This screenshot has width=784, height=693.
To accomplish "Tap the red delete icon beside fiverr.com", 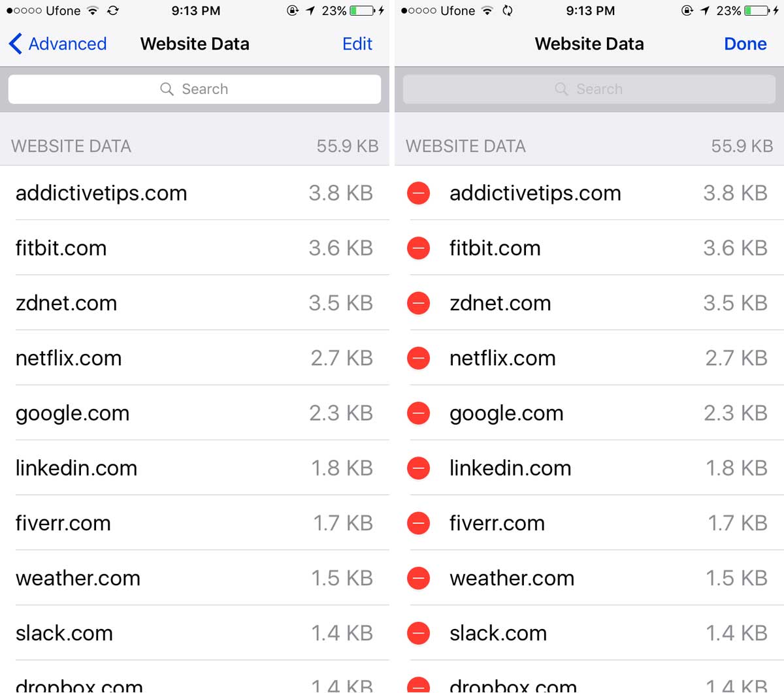I will tap(418, 523).
